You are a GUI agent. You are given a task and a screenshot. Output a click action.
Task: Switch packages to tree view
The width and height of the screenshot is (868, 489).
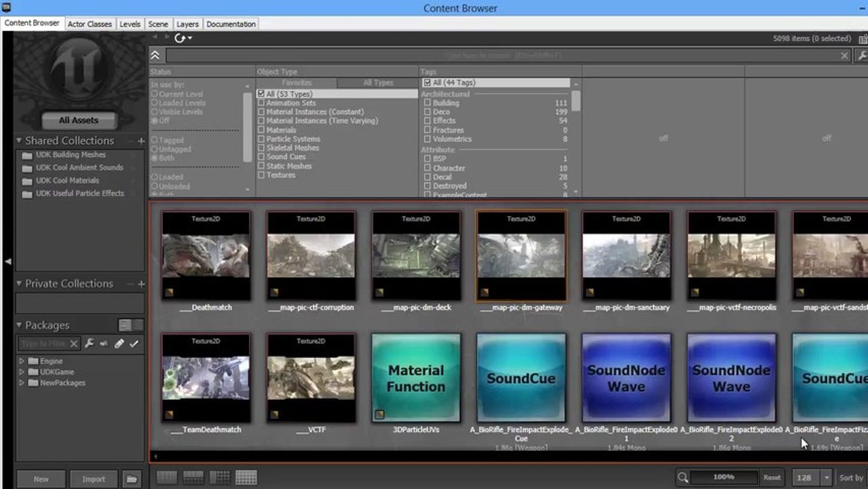(126, 325)
